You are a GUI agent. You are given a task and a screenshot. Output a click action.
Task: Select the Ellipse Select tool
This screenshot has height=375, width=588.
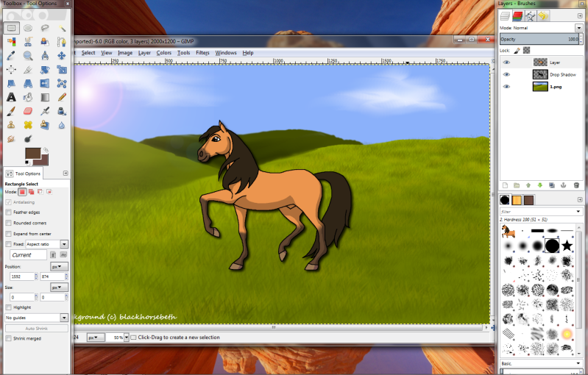[x=28, y=28]
